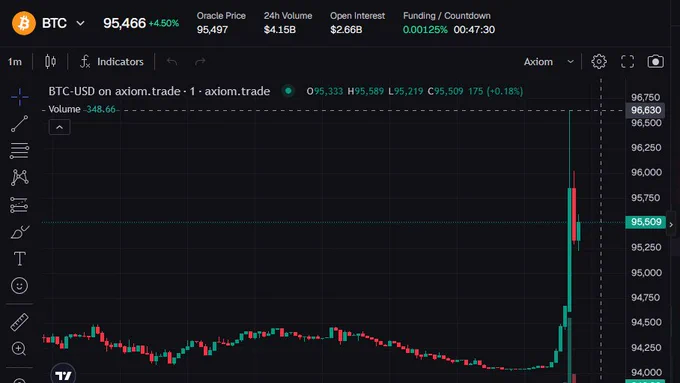This screenshot has height=383, width=680.
Task: Click the 95,509 current price label
Action: point(646,222)
